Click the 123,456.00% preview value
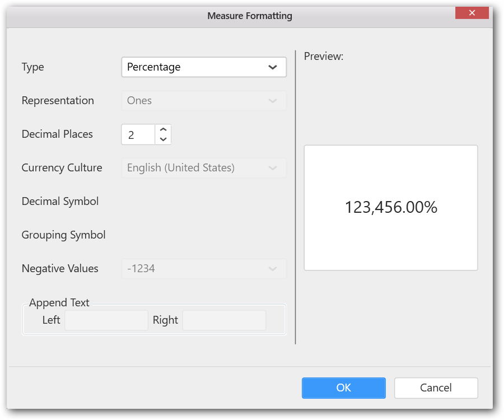This screenshot has height=420, width=504. [391, 208]
